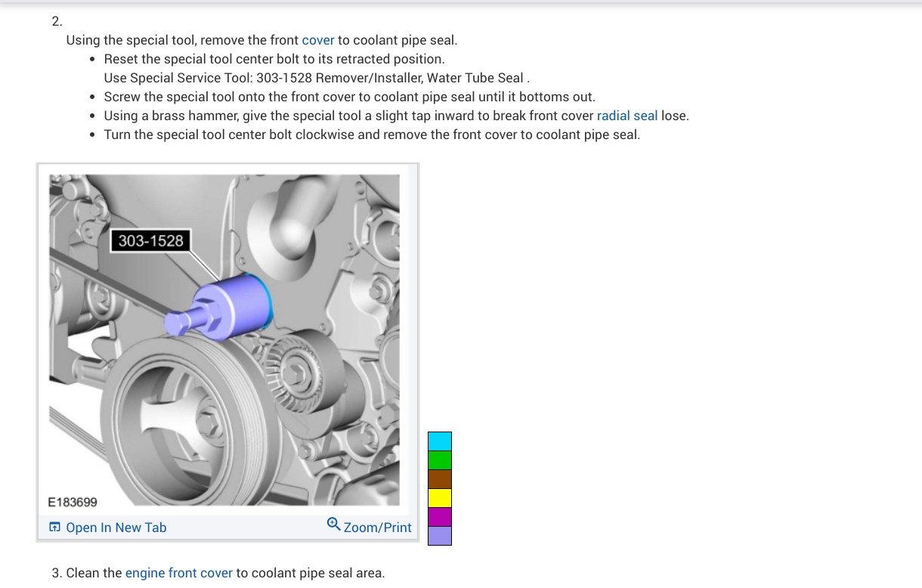Screen dimensions: 922x588
Task: Select the cyan color swatch
Action: [x=440, y=441]
